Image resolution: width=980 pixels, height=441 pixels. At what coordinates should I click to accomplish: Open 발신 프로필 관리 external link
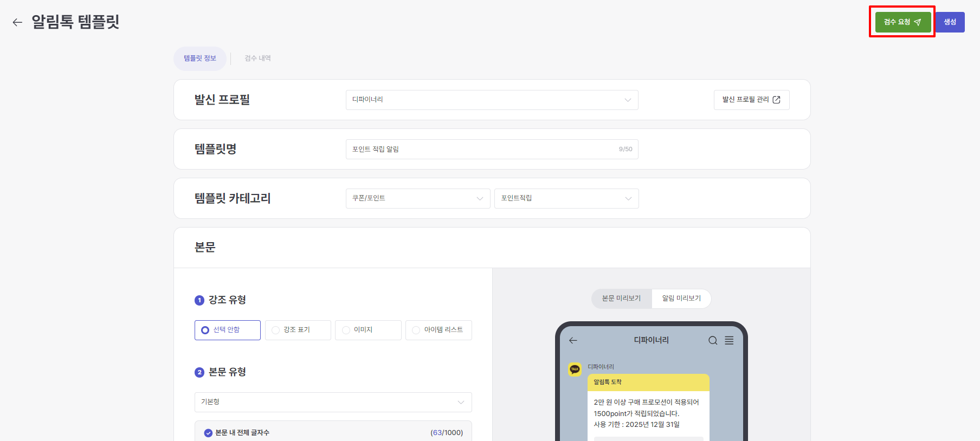(751, 100)
